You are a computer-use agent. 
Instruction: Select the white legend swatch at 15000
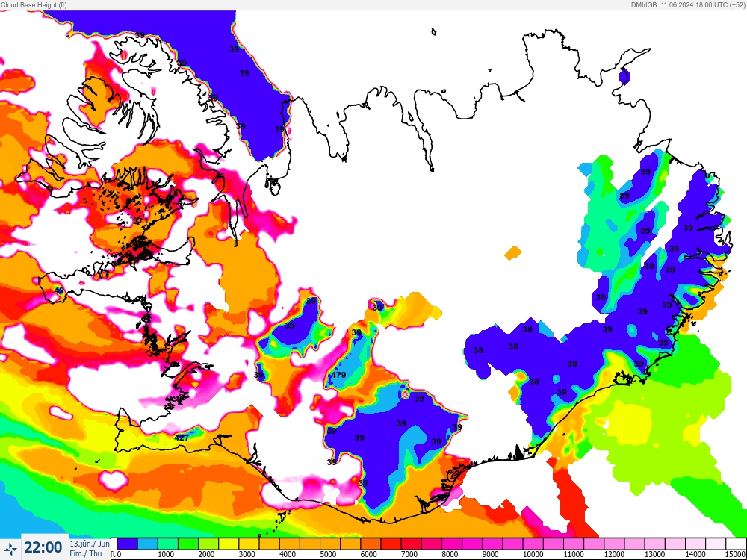pos(736,544)
